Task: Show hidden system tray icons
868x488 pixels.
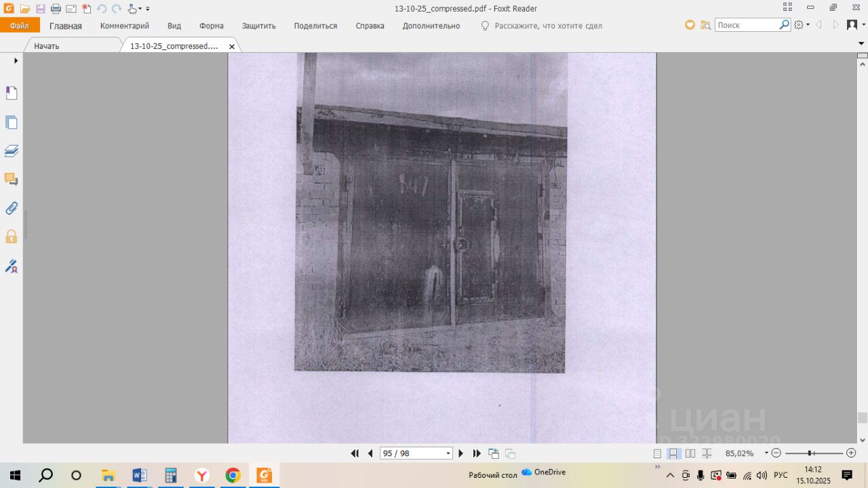Action: [671, 475]
